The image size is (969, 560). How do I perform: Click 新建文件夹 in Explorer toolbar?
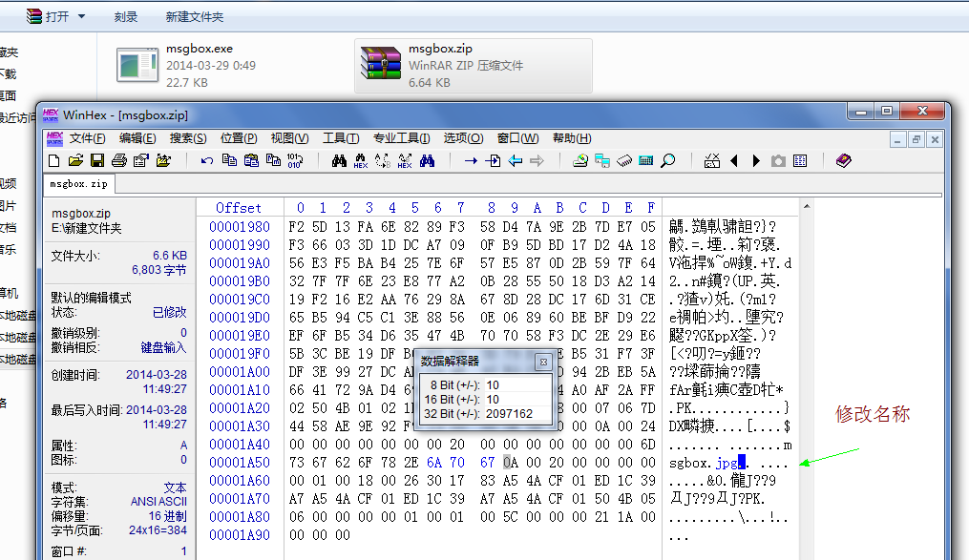coord(194,16)
